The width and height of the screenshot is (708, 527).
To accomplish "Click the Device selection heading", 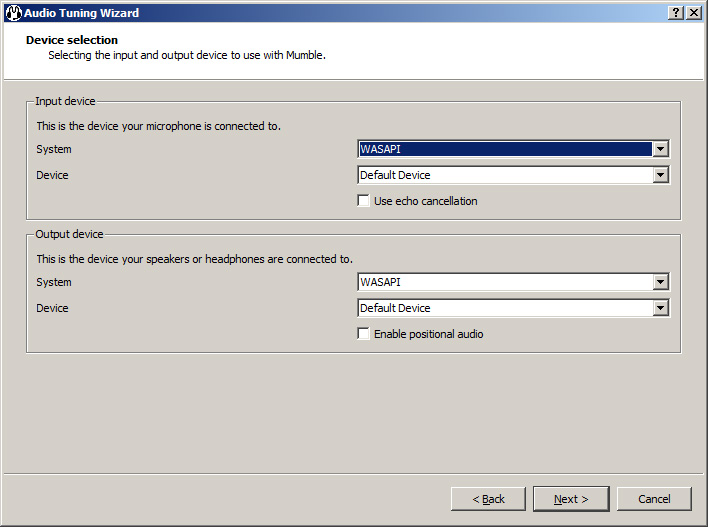I will click(x=72, y=40).
